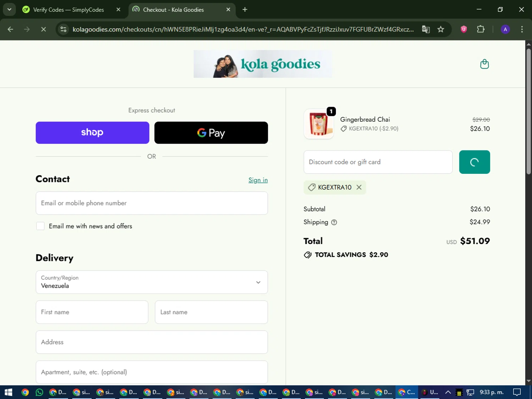Viewport: 532px width, 399px height.
Task: Click the Express checkout heading
Action: [x=152, y=110]
